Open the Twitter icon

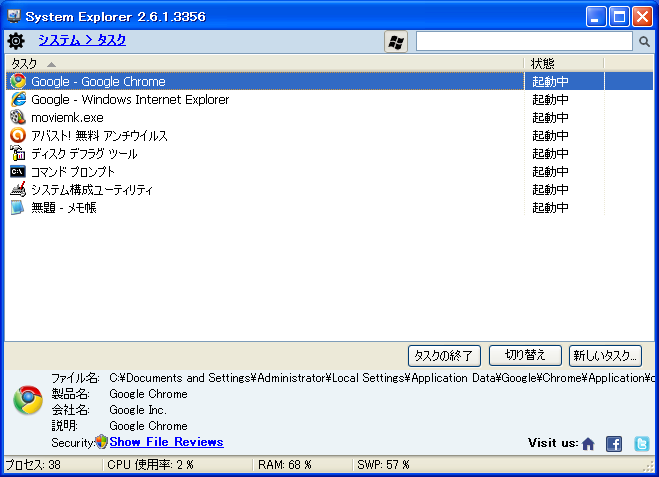click(x=641, y=444)
